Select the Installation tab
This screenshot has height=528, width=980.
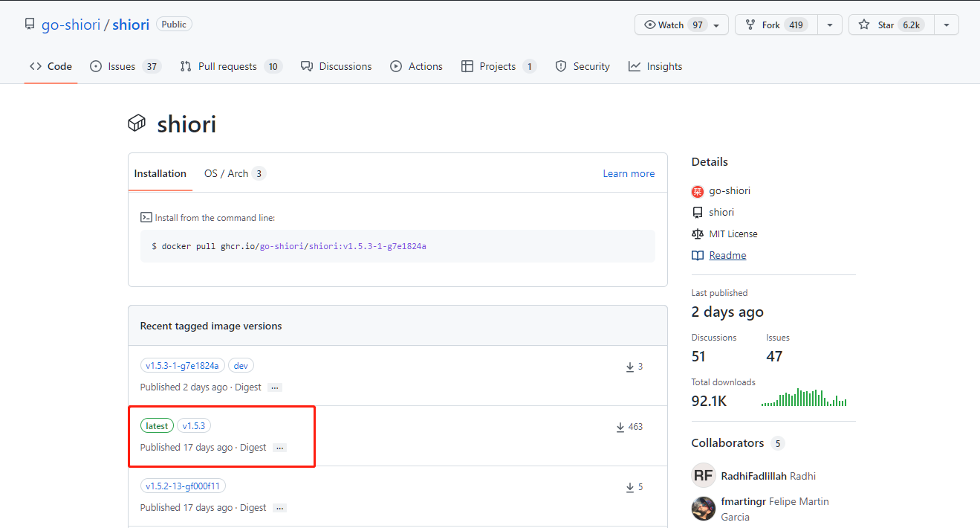coord(160,173)
